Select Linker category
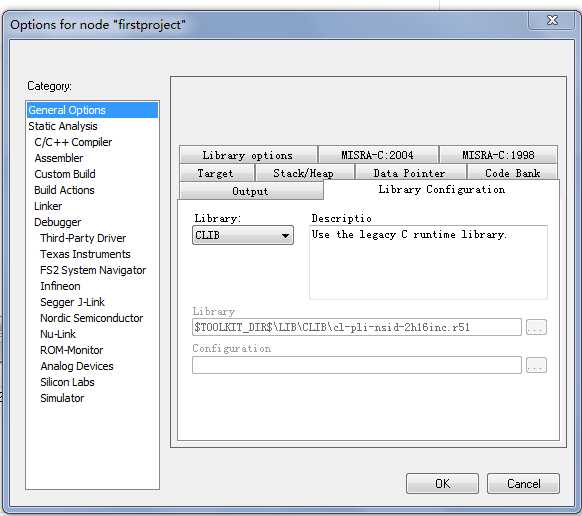 [x=48, y=206]
